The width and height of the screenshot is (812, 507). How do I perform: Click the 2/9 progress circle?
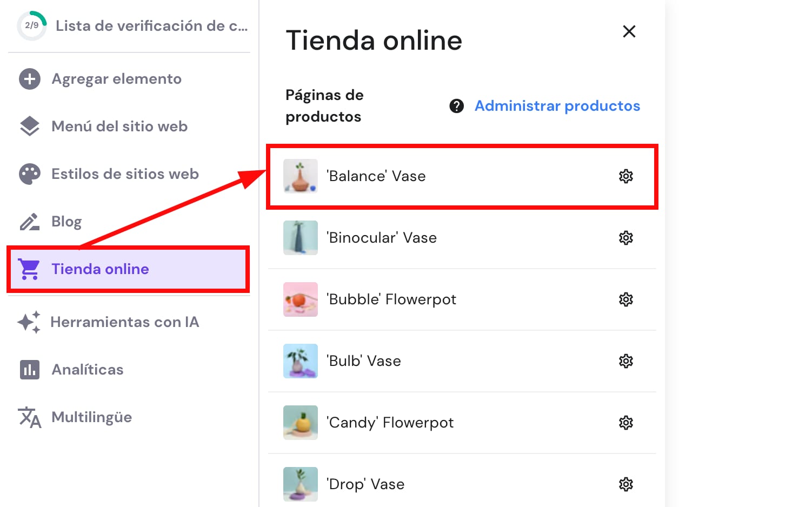(x=31, y=25)
